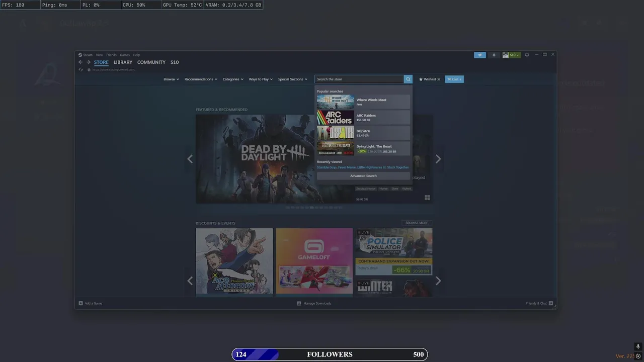Open Friends & Chat icon
This screenshot has height=362, width=644.
point(551,303)
